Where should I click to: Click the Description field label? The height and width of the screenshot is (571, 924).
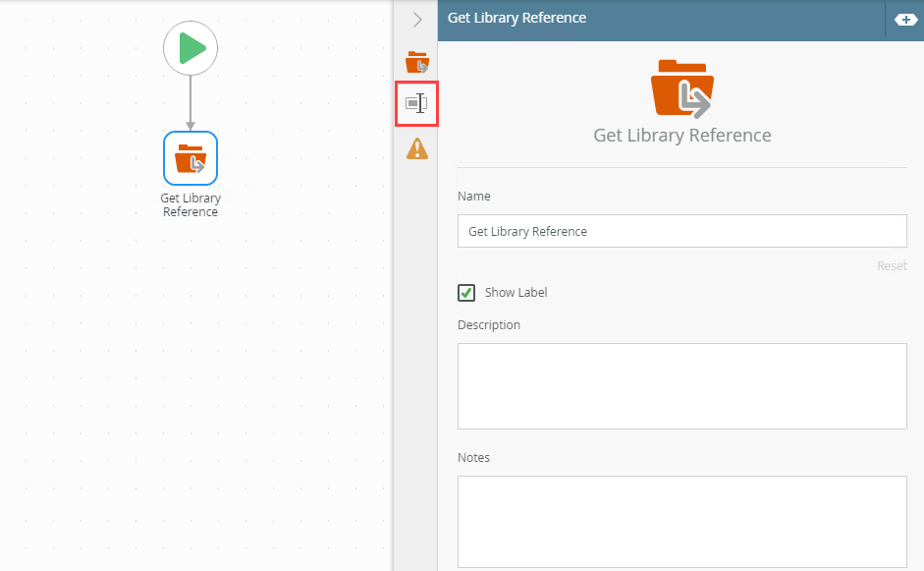(489, 324)
